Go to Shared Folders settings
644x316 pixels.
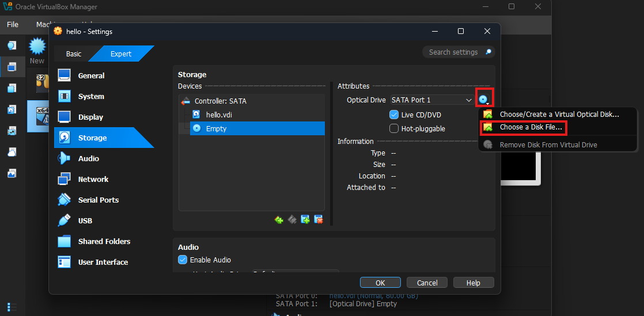point(104,241)
